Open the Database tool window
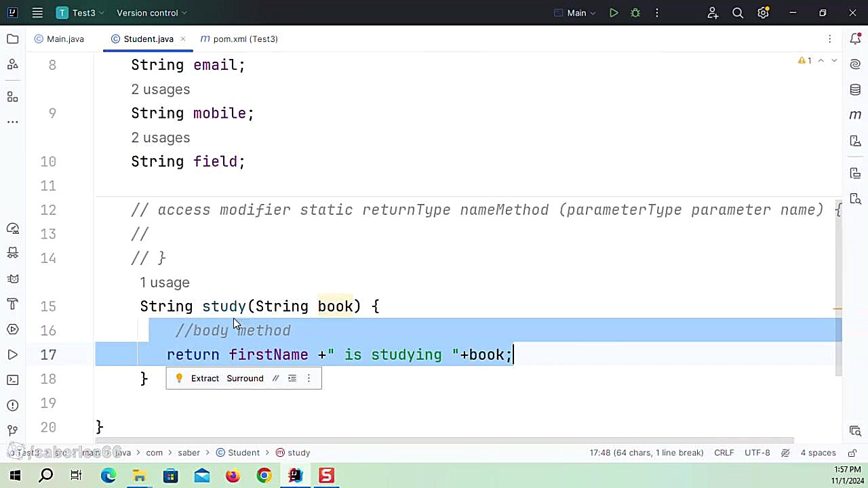868x488 pixels. 855,89
